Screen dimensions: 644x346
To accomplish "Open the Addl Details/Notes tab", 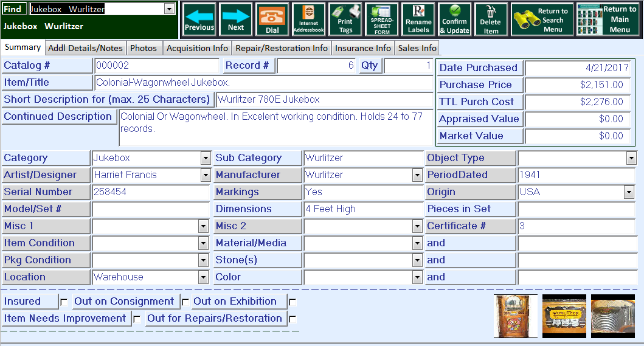I will [x=85, y=48].
